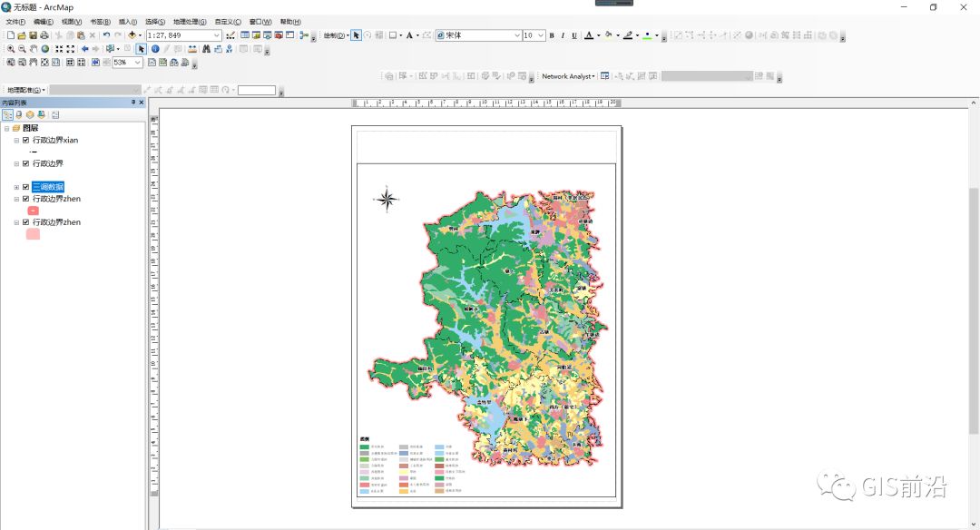Viewport: 980px width, 530px height.
Task: Open the Measure tool
Action: pyautogui.click(x=192, y=49)
